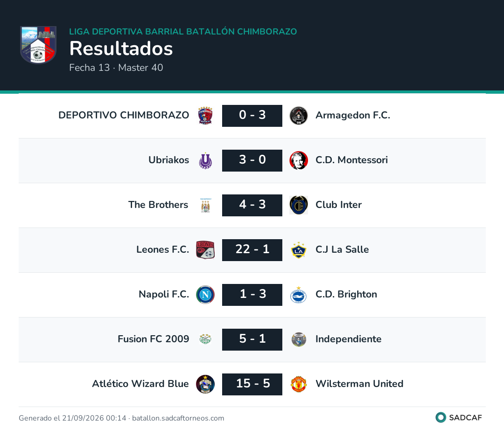Click the Liga Batallón Chimborazo league crest
This screenshot has width=504, height=442.
click(x=38, y=45)
